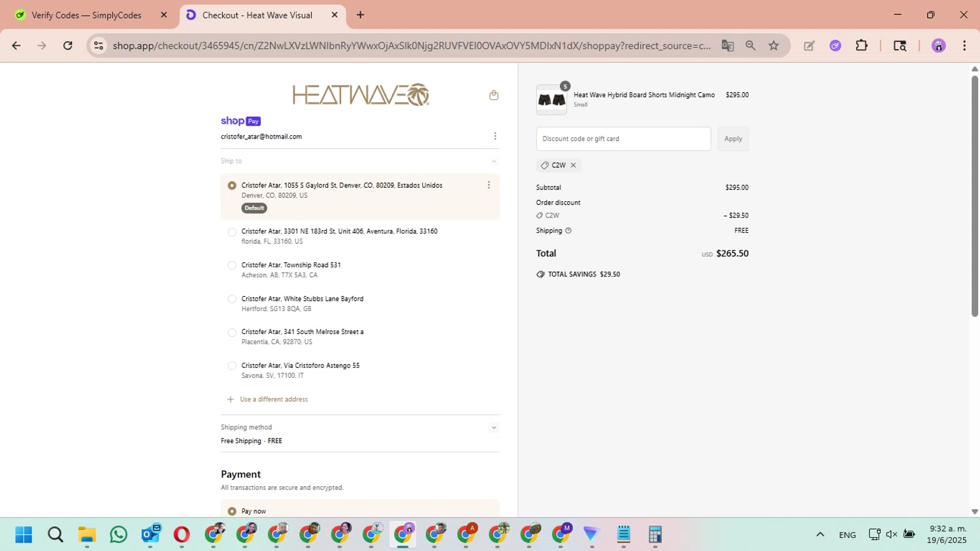Click the Heat Wave Hybrid Board Shorts title

click(644, 95)
